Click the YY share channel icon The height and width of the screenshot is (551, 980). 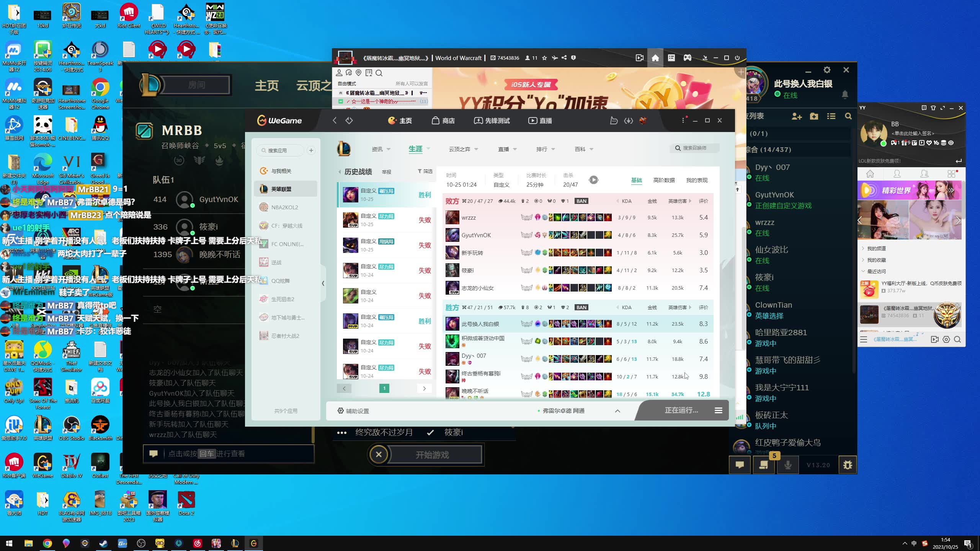[564, 58]
